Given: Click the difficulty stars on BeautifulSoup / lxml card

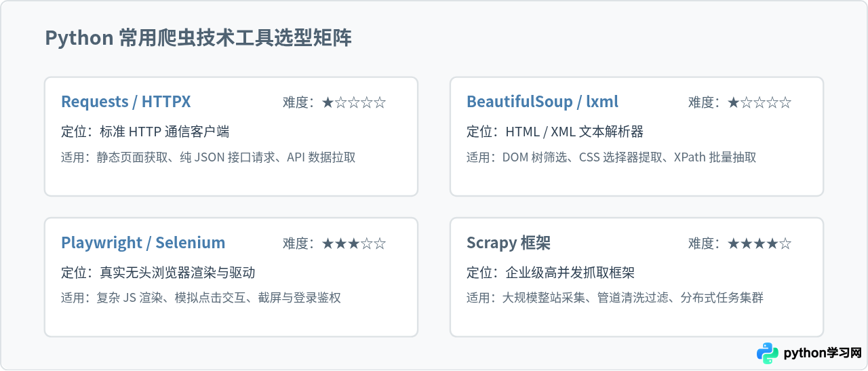Looking at the screenshot, I should point(759,102).
